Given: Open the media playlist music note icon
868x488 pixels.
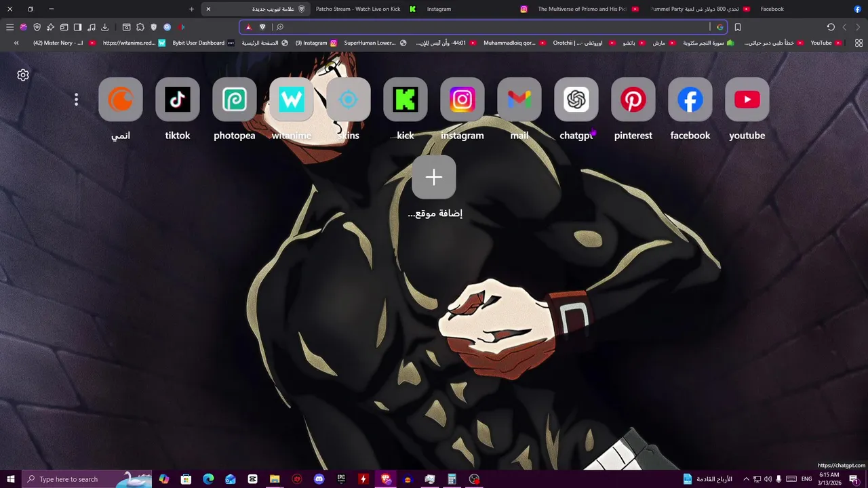Looking at the screenshot, I should (x=92, y=27).
